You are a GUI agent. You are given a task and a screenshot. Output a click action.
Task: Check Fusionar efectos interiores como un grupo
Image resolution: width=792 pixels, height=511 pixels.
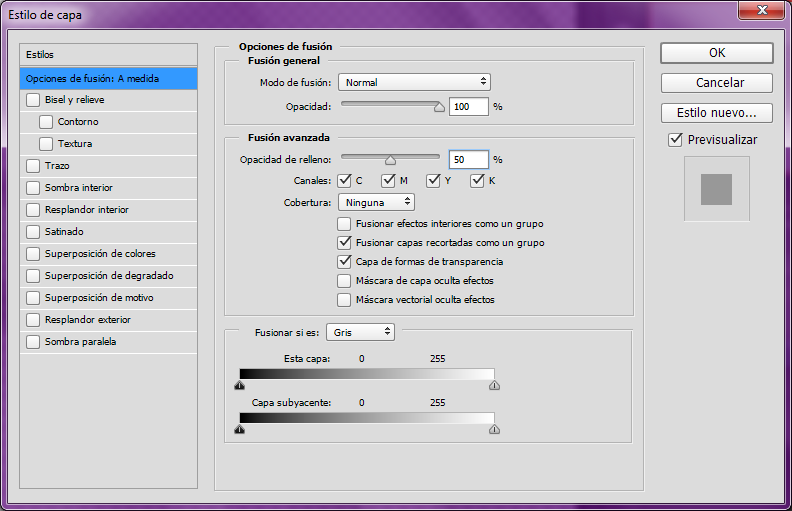(x=344, y=224)
